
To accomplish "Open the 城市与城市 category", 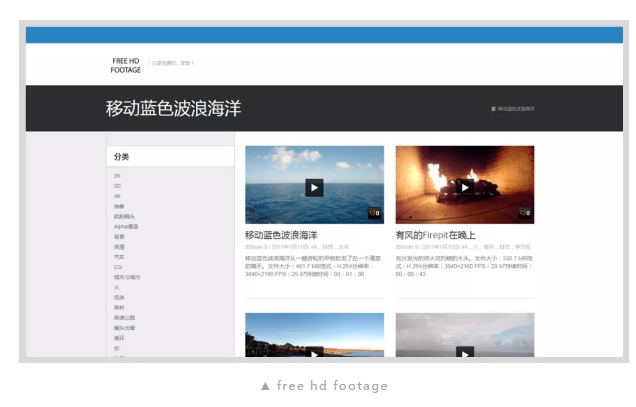I will click(125, 277).
